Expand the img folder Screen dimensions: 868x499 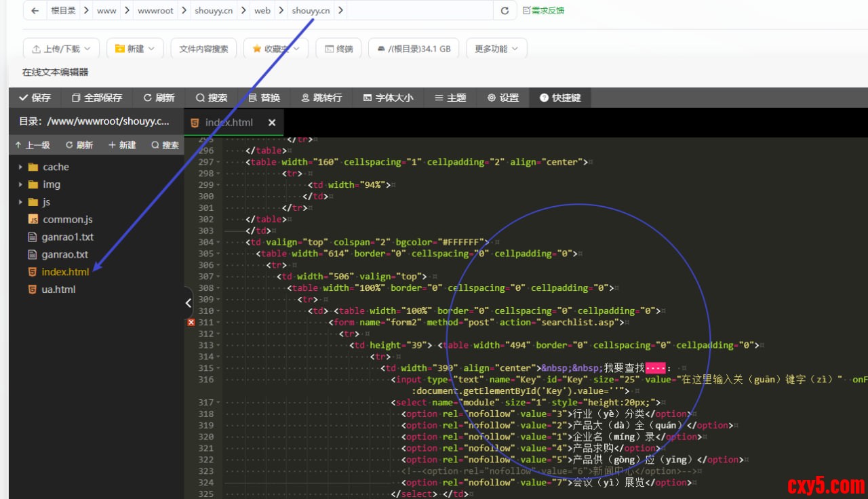pos(21,184)
